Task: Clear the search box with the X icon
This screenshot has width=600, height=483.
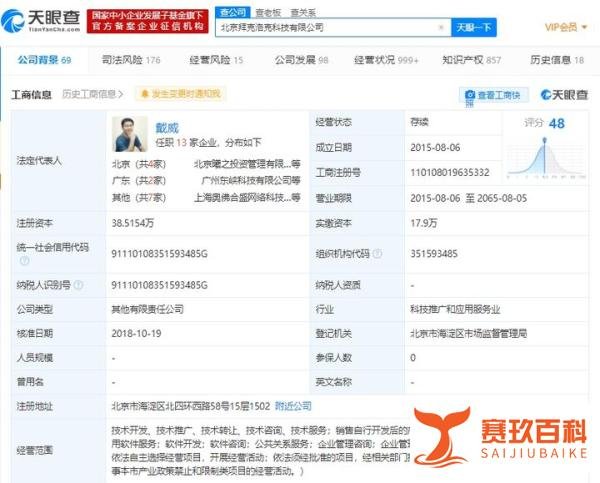Action: (441, 27)
